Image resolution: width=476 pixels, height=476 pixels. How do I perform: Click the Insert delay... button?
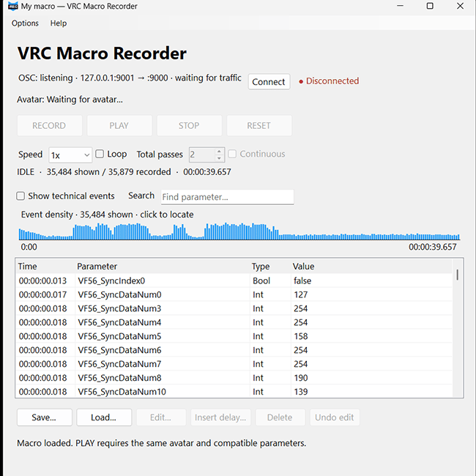tap(220, 417)
